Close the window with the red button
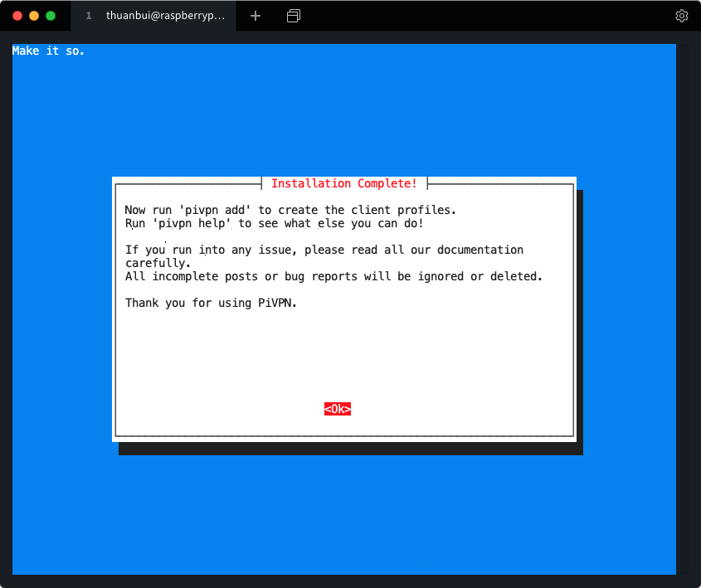This screenshot has width=701, height=588. (x=17, y=16)
